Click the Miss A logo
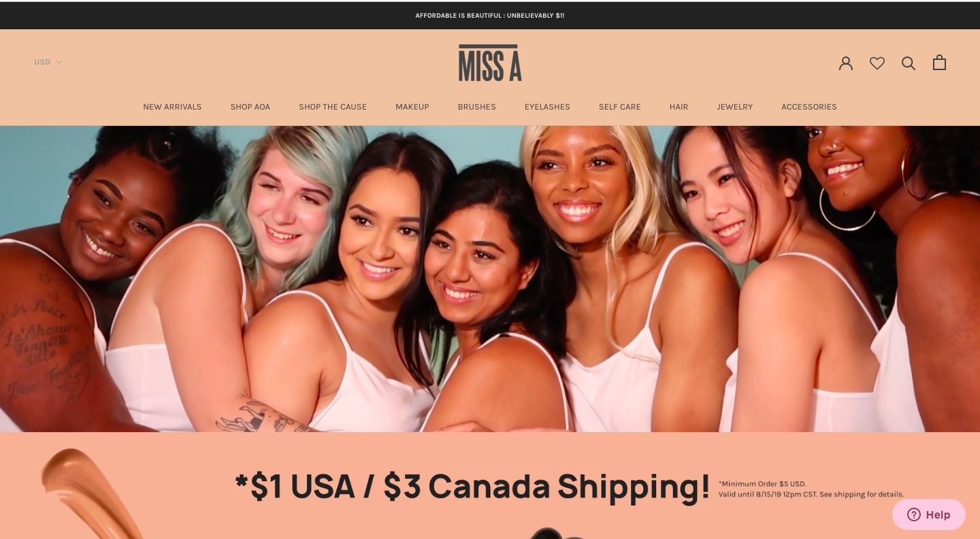 (490, 63)
